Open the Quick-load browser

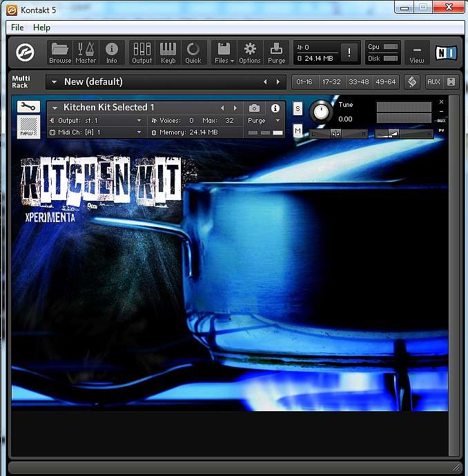pyautogui.click(x=193, y=53)
